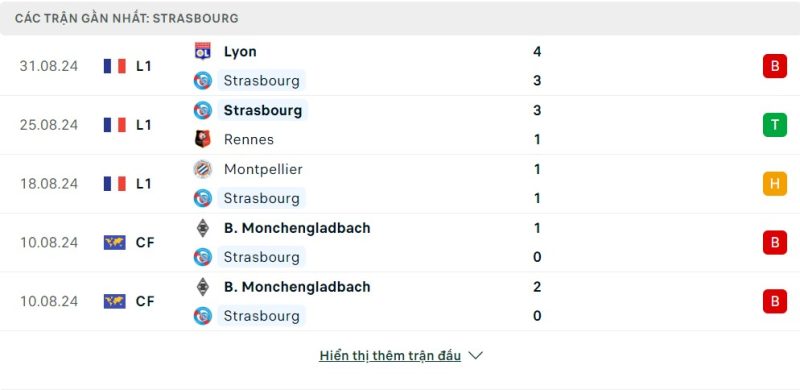Image resolution: width=800 pixels, height=390 pixels.
Task: Click the French flag on the 31.08.24 row
Action: [x=114, y=66]
